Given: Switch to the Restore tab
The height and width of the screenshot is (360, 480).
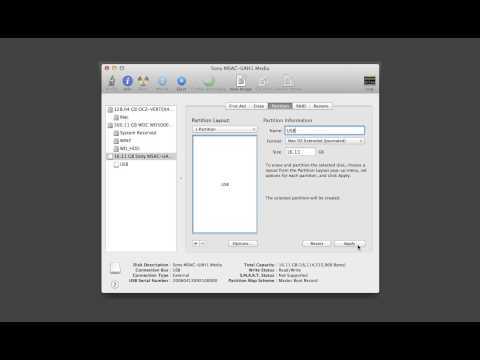Looking at the screenshot, I should point(321,106).
